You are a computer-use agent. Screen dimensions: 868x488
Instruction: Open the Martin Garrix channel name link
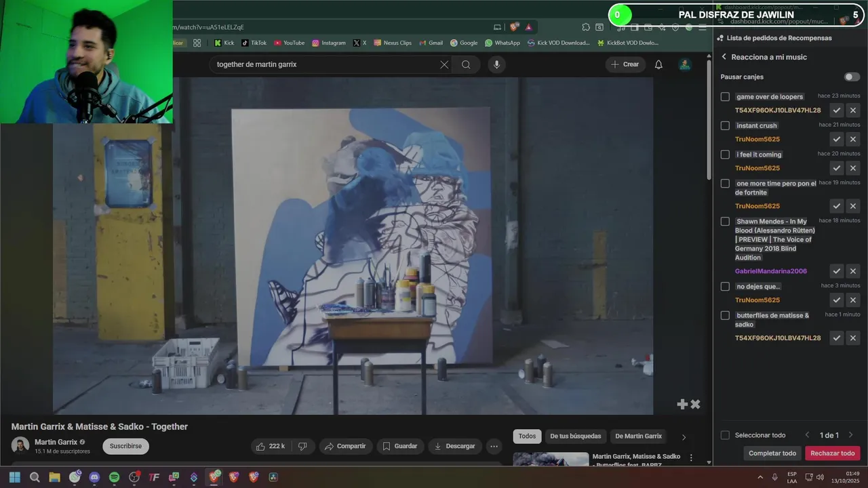point(56,442)
